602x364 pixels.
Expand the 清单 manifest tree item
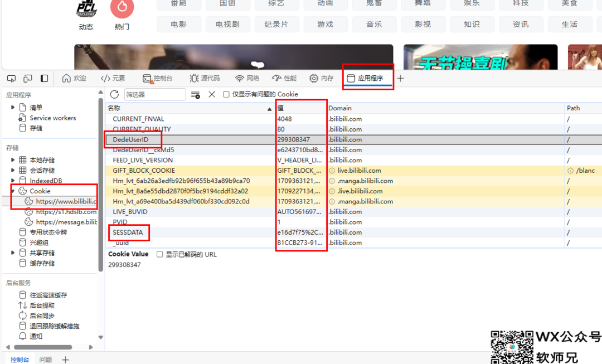(13, 108)
